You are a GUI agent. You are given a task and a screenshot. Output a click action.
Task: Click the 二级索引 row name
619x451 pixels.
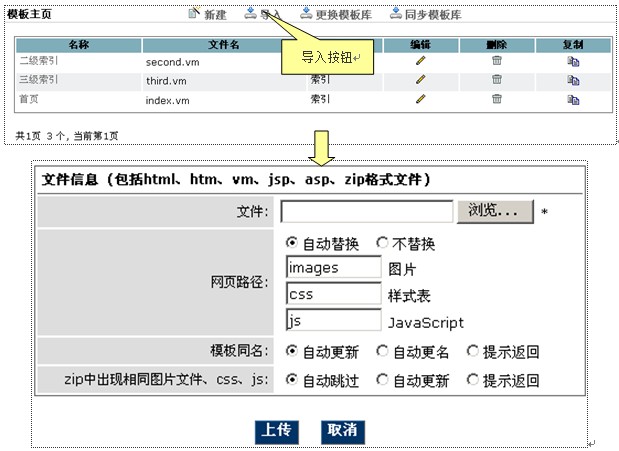(x=39, y=60)
